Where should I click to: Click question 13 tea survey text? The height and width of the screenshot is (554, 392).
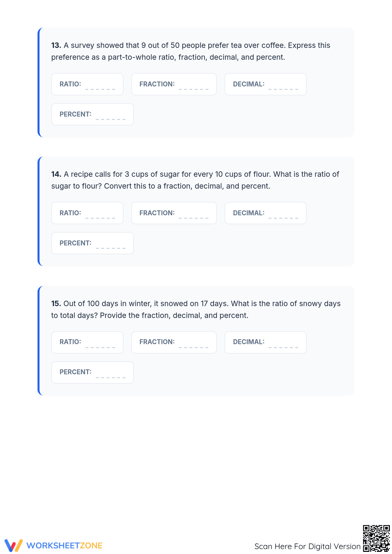pos(191,51)
